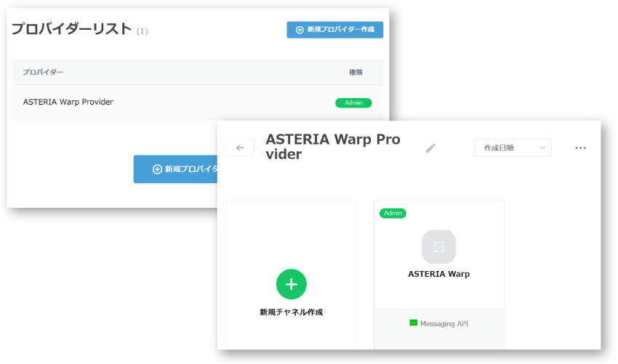
Task: Open the ASTERIA Warp Provider row
Action: pos(197,102)
